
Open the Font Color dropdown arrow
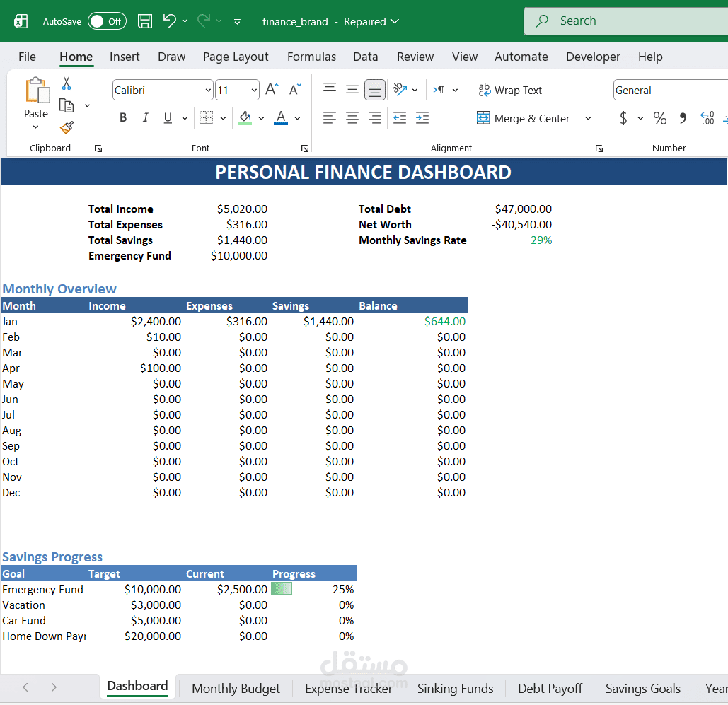click(x=298, y=118)
